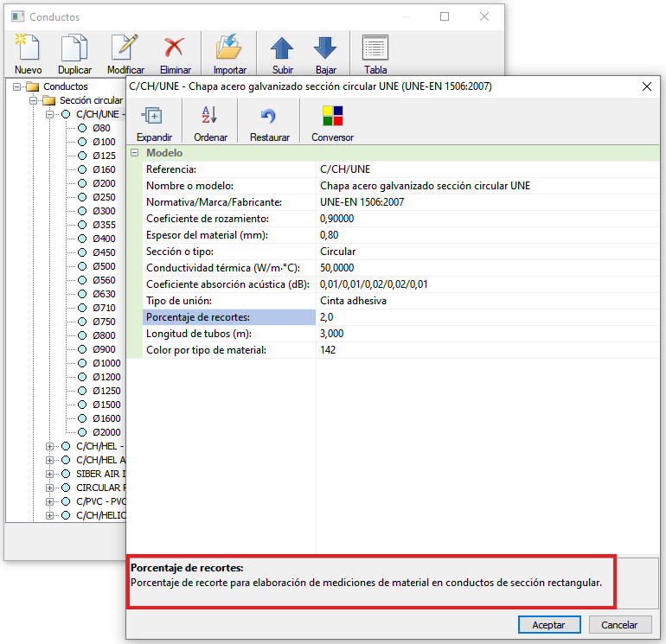Image resolution: width=666 pixels, height=644 pixels.
Task: Select Ø300 diameter item
Action: coord(104,211)
